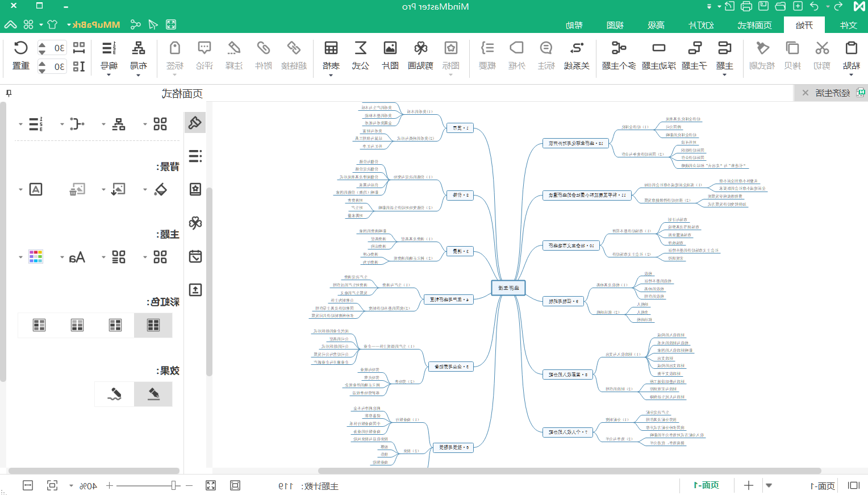868x495 pixels.
Task: Open the Layout (布局) ribbon dropdown
Action: click(138, 75)
